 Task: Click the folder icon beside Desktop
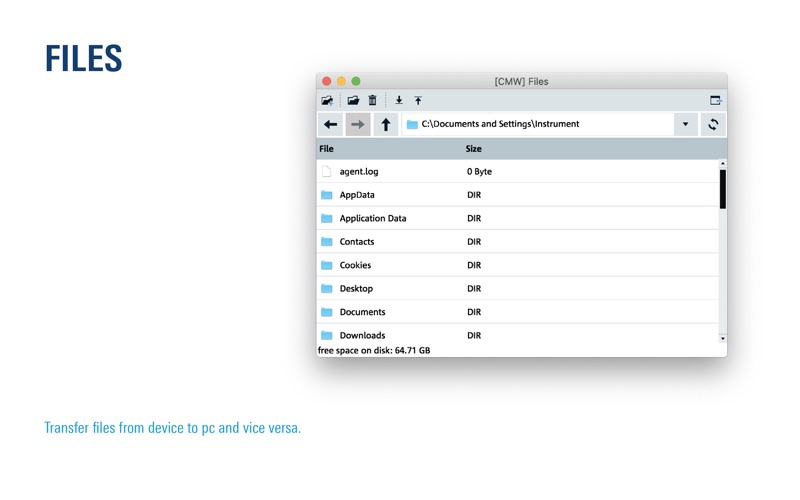327,289
